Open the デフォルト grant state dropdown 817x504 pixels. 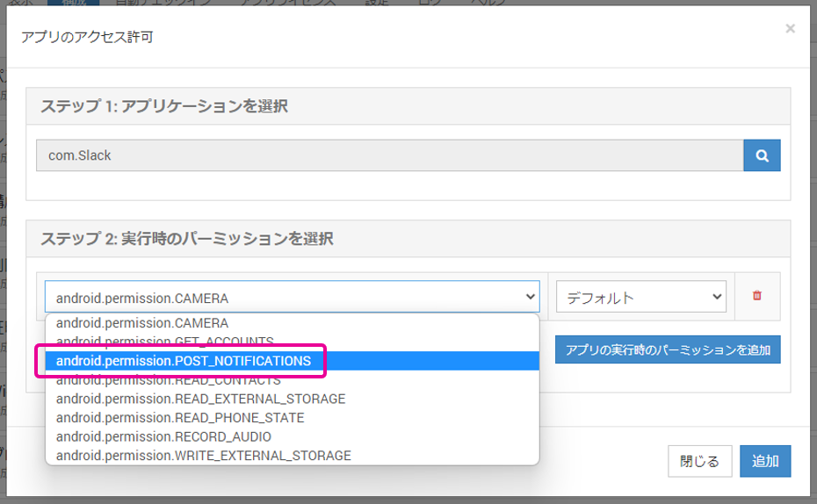[640, 297]
